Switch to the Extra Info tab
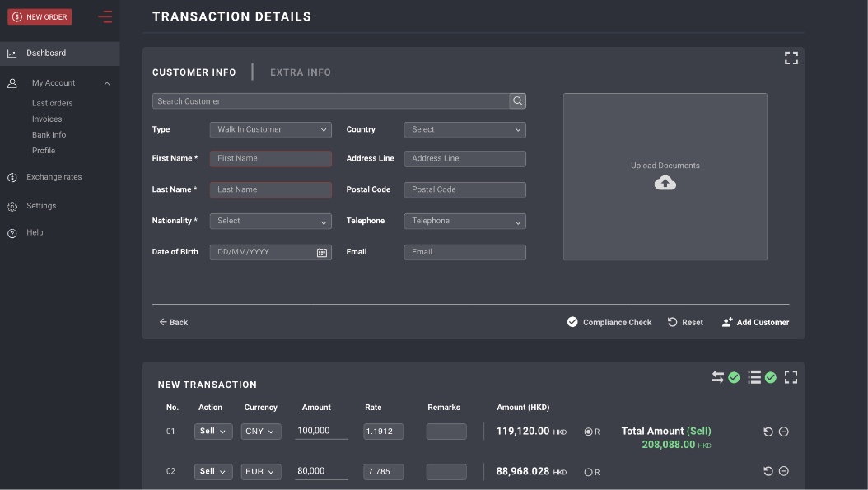Image resolution: width=868 pixels, height=490 pixels. (301, 72)
